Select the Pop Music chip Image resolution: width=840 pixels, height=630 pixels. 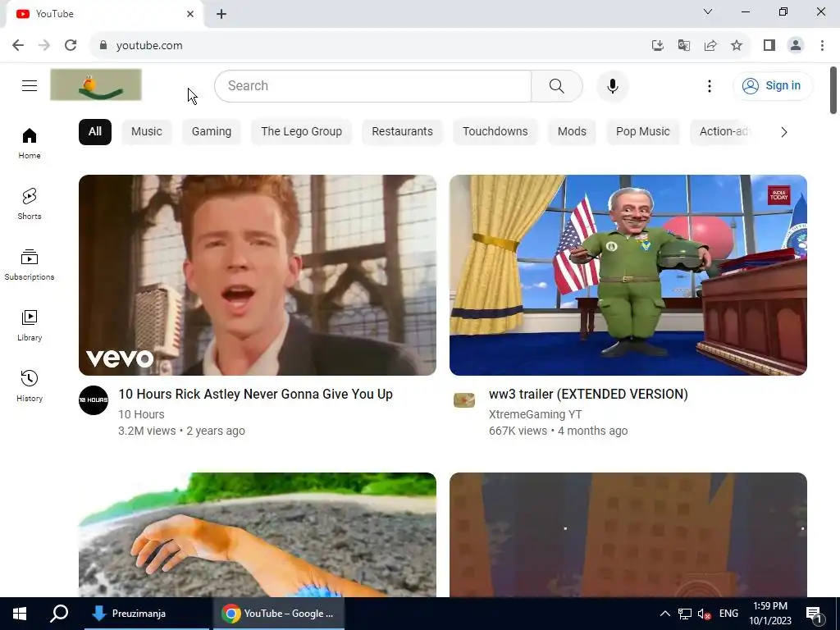coord(643,132)
